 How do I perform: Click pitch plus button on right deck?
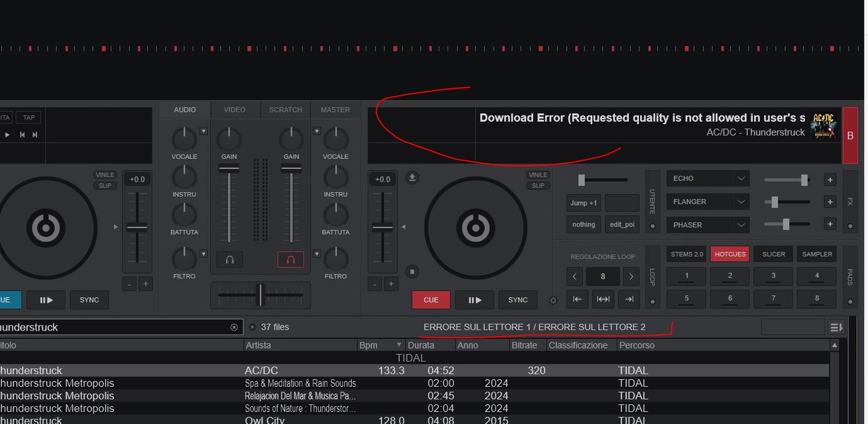[x=391, y=284]
